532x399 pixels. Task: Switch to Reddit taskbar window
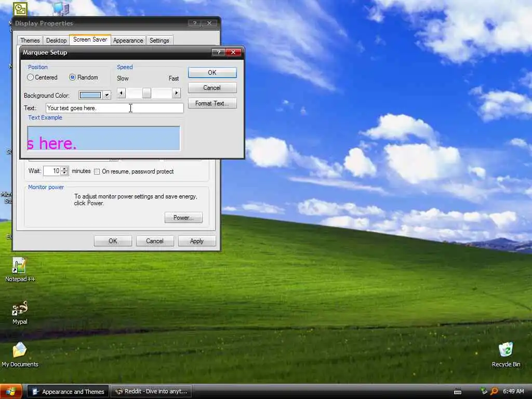point(151,392)
